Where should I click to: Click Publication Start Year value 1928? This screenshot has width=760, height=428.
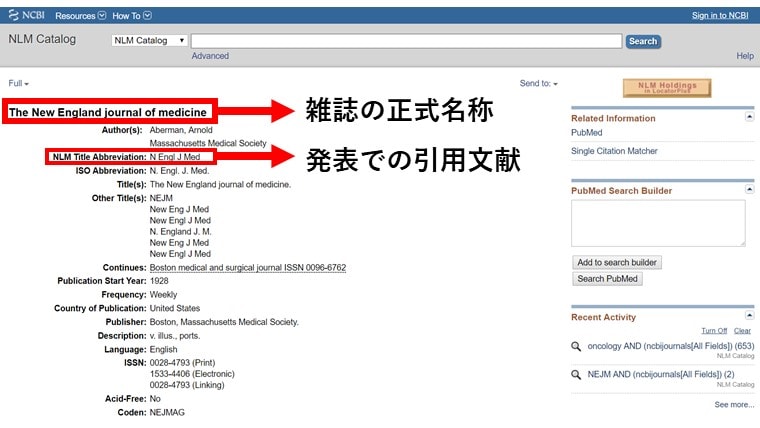pyautogui.click(x=159, y=281)
